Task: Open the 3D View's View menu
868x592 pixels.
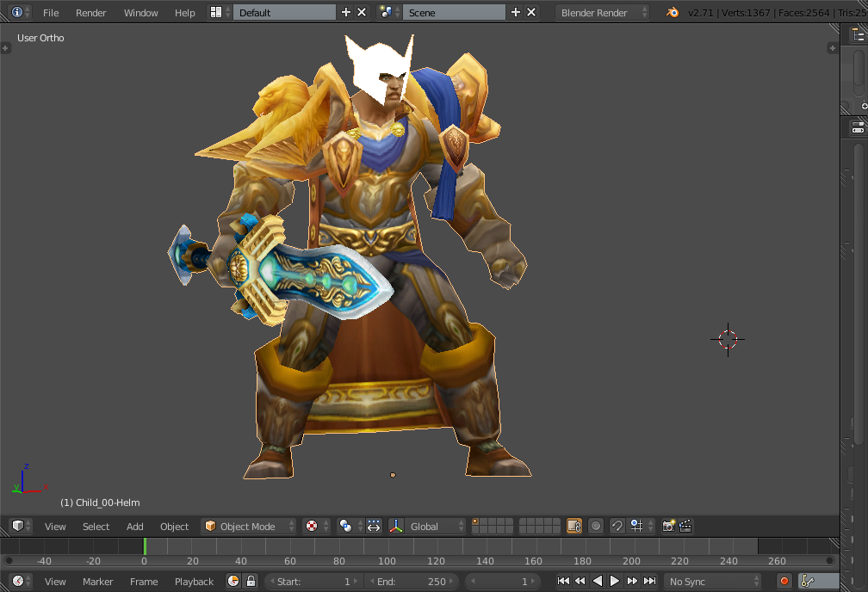Action: pyautogui.click(x=55, y=526)
